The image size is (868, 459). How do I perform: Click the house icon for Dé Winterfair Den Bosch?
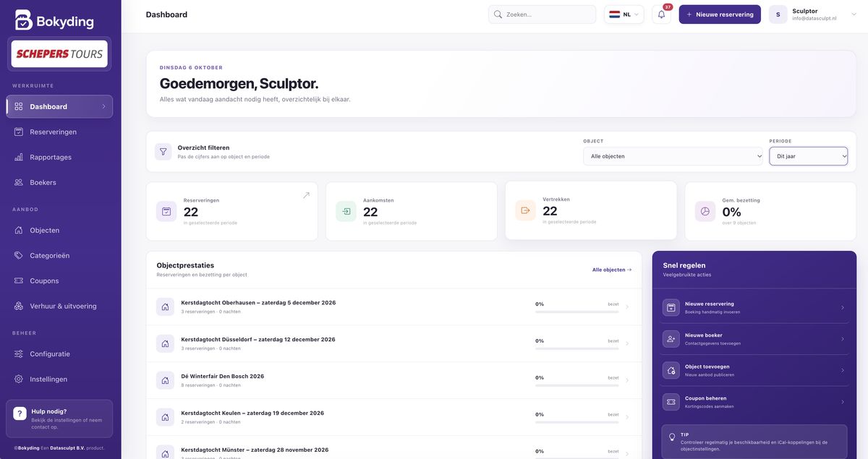tap(165, 380)
